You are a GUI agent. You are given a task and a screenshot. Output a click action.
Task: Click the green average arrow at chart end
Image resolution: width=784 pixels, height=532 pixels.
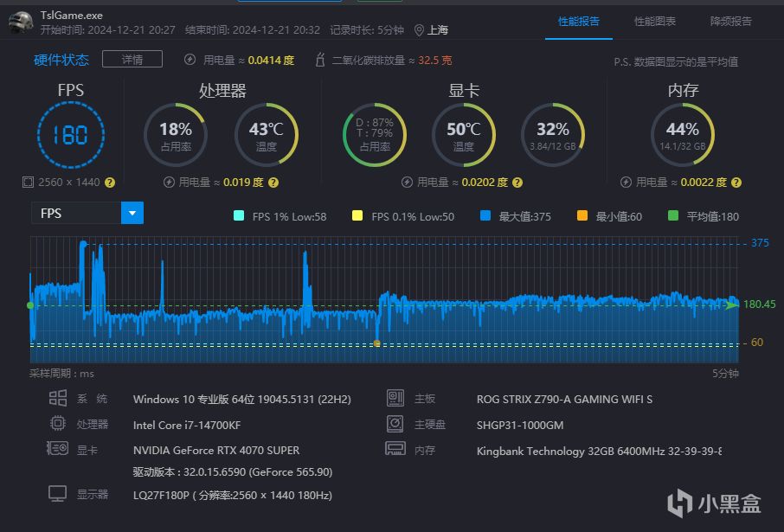tap(732, 305)
